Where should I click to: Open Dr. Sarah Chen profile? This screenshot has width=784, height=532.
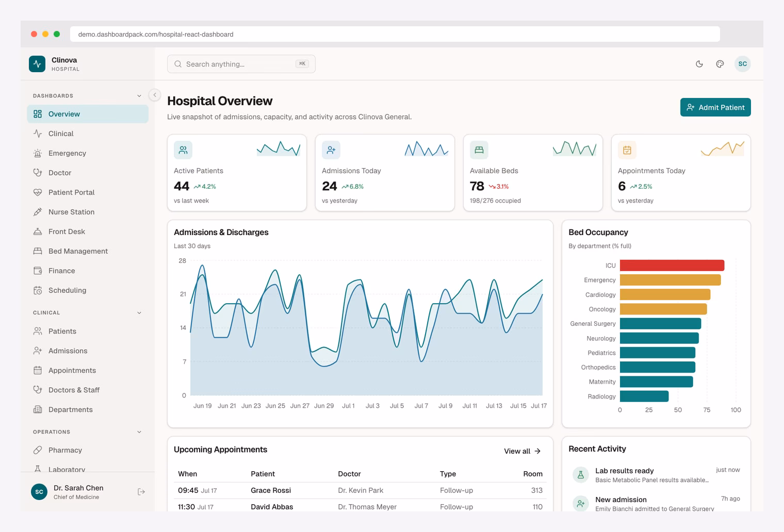coord(78,492)
